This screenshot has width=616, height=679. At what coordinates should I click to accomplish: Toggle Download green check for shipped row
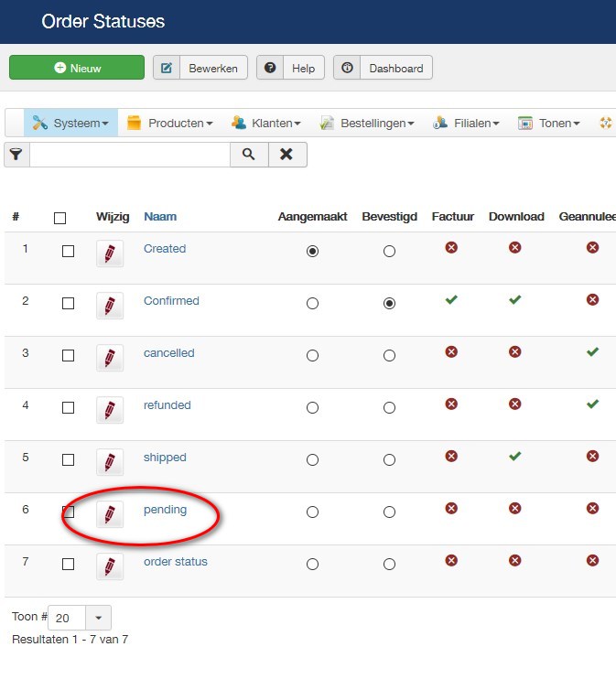tap(515, 456)
